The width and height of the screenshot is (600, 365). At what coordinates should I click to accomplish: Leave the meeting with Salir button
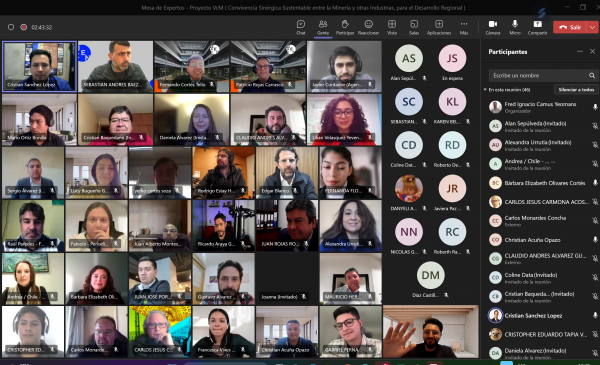point(571,27)
